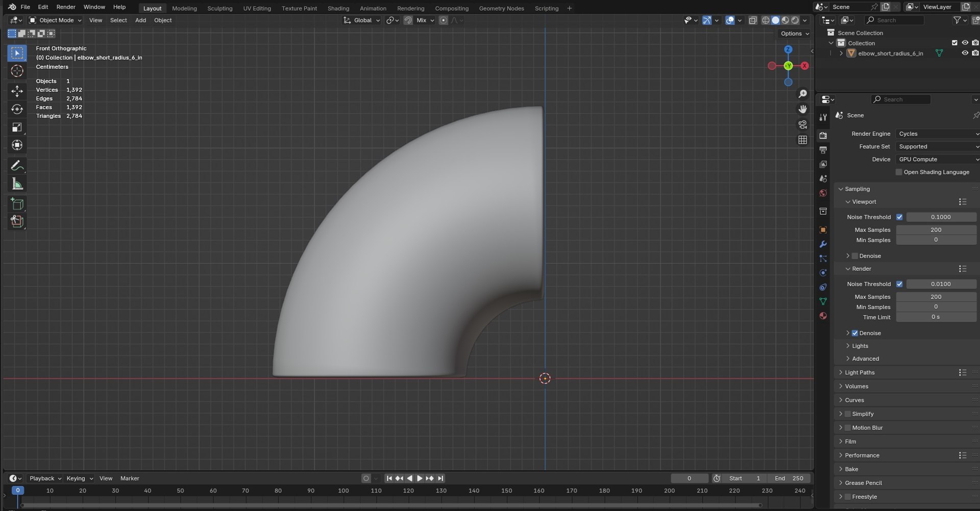Screen dimensions: 980x511
Task: Enable the Viewport Denoise checkbox
Action: pos(855,256)
